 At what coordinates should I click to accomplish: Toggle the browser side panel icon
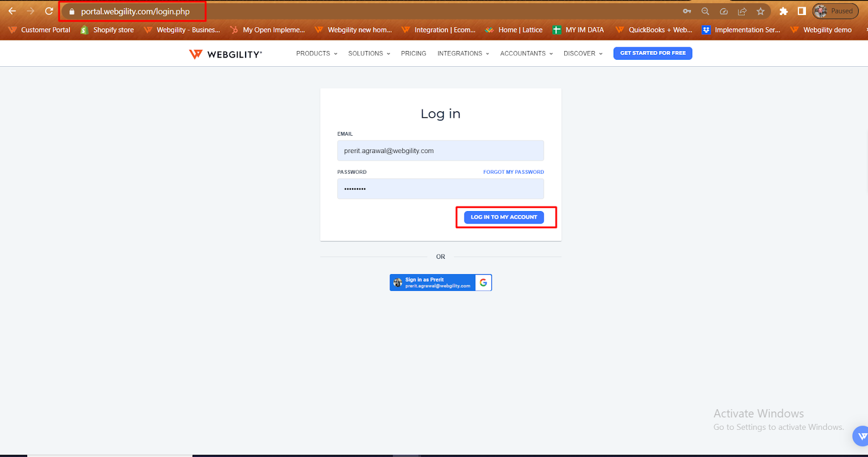[x=802, y=11]
